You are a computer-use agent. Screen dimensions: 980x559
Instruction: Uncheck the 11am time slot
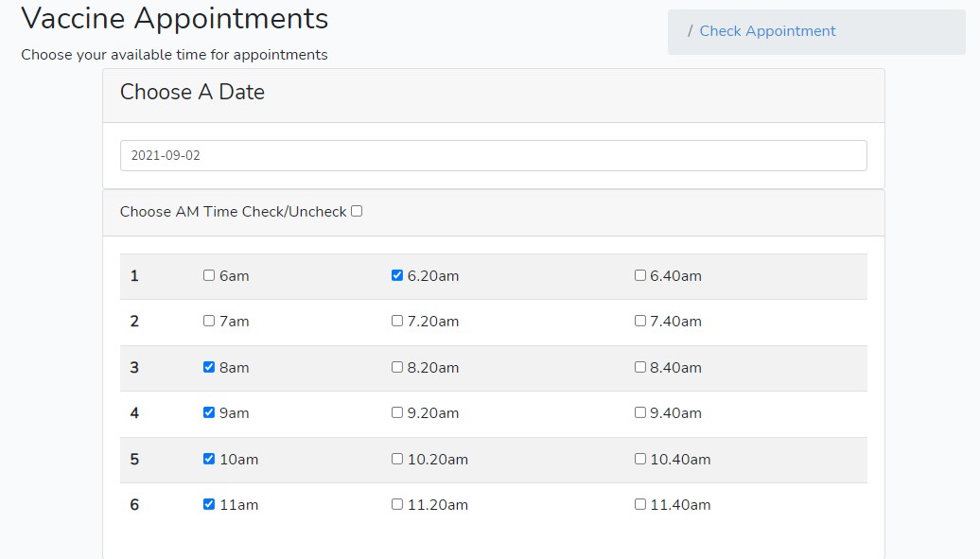(x=208, y=504)
